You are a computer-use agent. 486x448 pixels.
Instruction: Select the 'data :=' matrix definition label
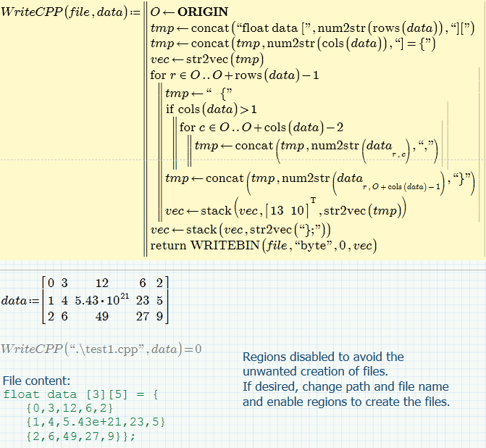pyautogui.click(x=20, y=301)
